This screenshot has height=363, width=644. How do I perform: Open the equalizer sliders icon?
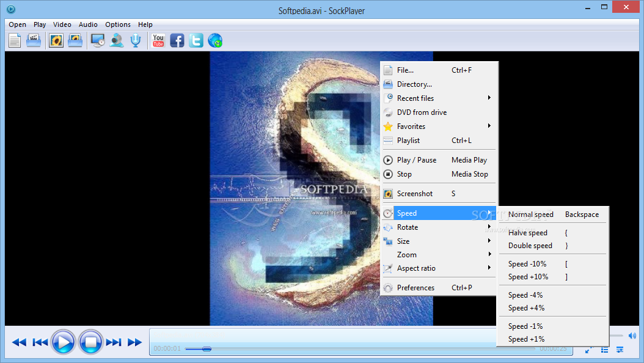point(620,350)
